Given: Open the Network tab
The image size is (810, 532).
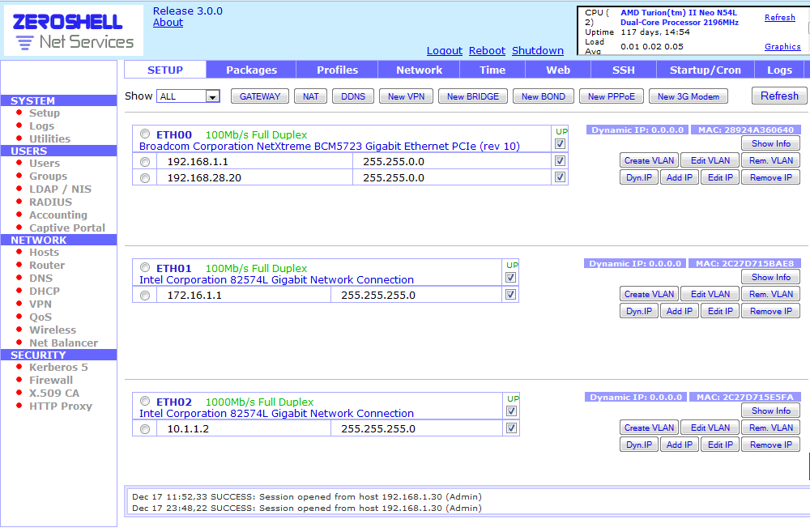Looking at the screenshot, I should point(419,70).
